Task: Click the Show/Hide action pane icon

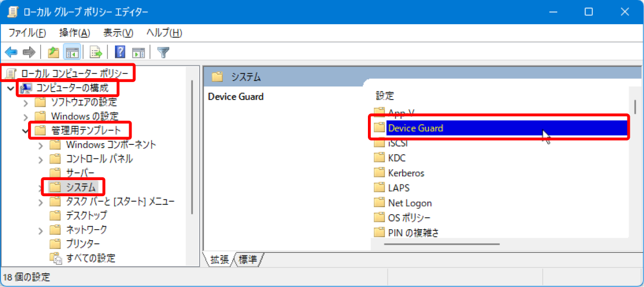Action: tap(139, 52)
